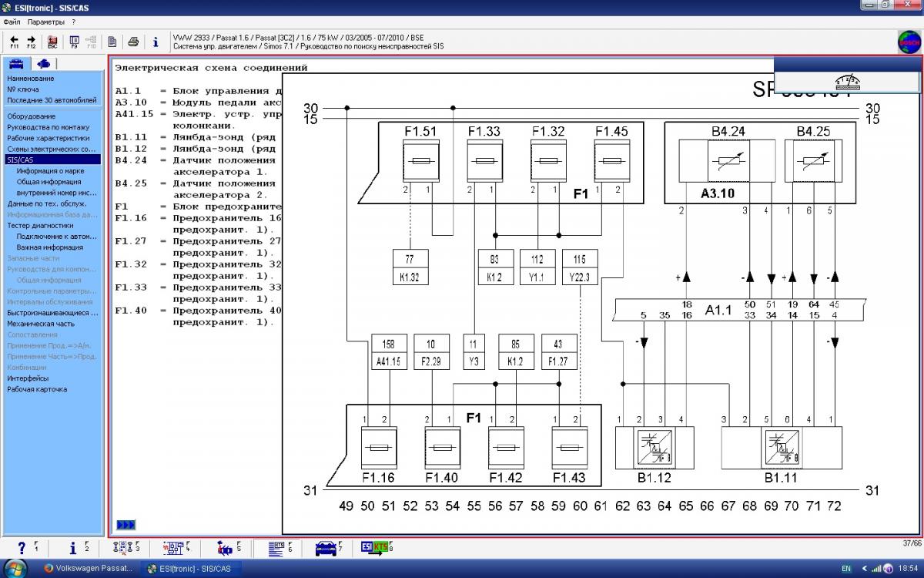
Task: Click Windows Start button
Action: coord(15,568)
